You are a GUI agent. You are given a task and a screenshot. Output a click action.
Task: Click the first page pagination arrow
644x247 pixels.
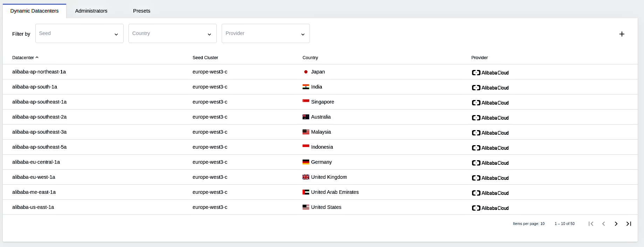point(591,224)
